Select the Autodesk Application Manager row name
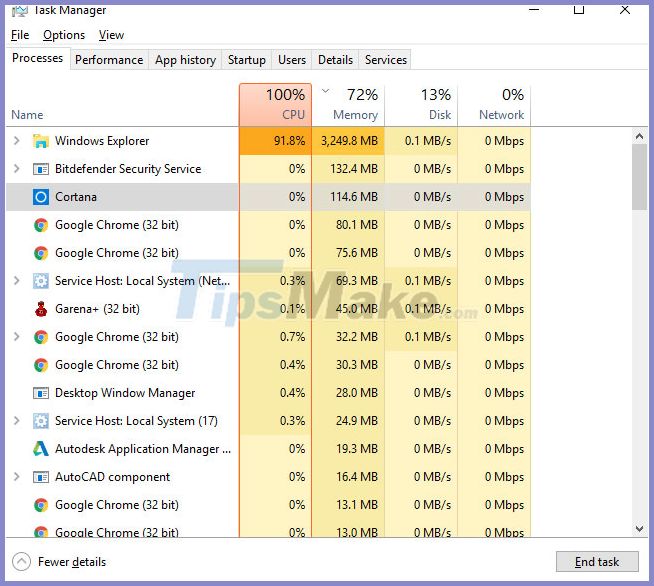 click(x=143, y=449)
